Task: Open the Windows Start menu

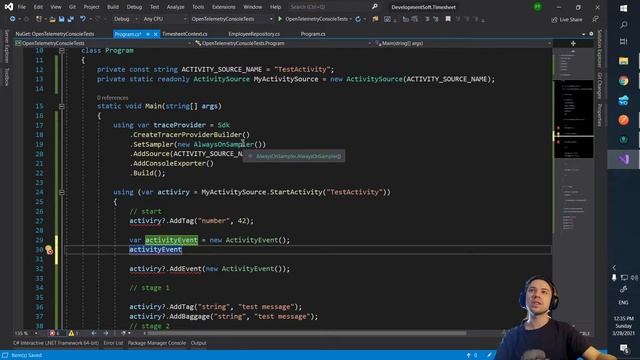Action: click(x=623, y=8)
